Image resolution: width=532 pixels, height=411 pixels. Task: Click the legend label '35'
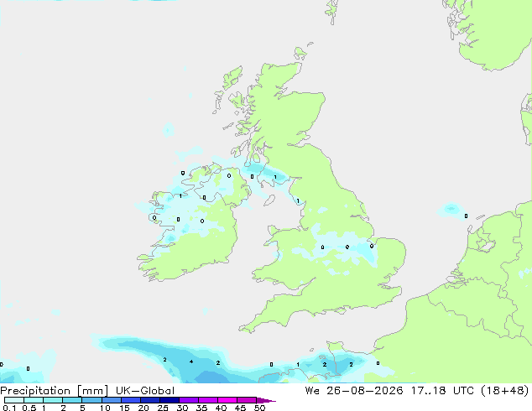[201, 408]
